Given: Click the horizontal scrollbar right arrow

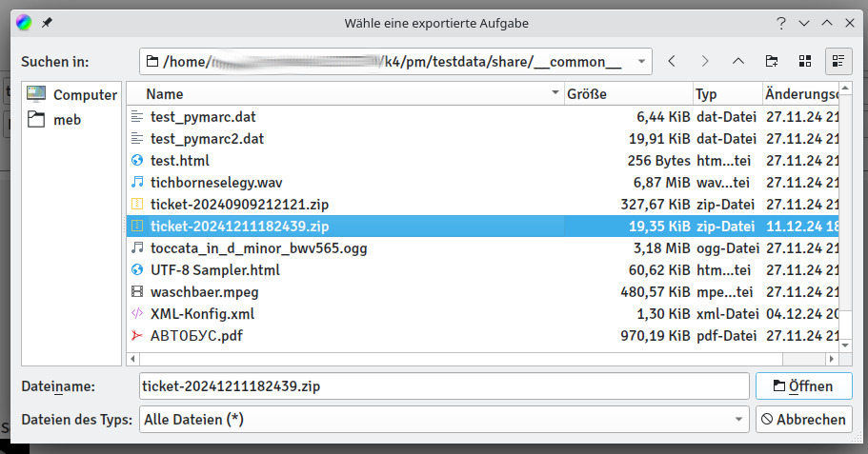Looking at the screenshot, I should click(x=832, y=359).
